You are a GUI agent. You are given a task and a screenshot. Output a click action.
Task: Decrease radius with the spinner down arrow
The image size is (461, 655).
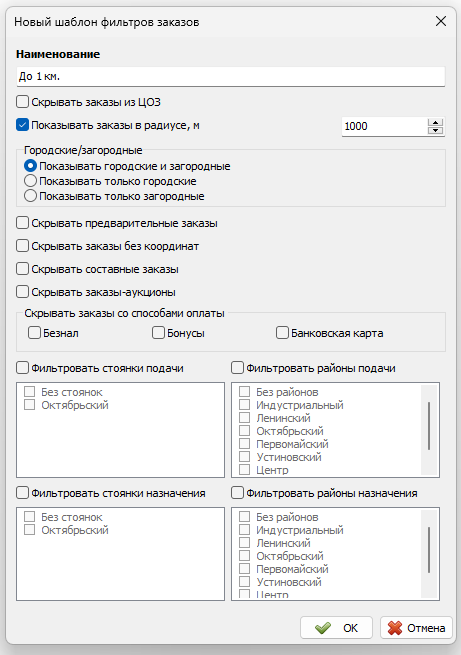click(x=436, y=130)
